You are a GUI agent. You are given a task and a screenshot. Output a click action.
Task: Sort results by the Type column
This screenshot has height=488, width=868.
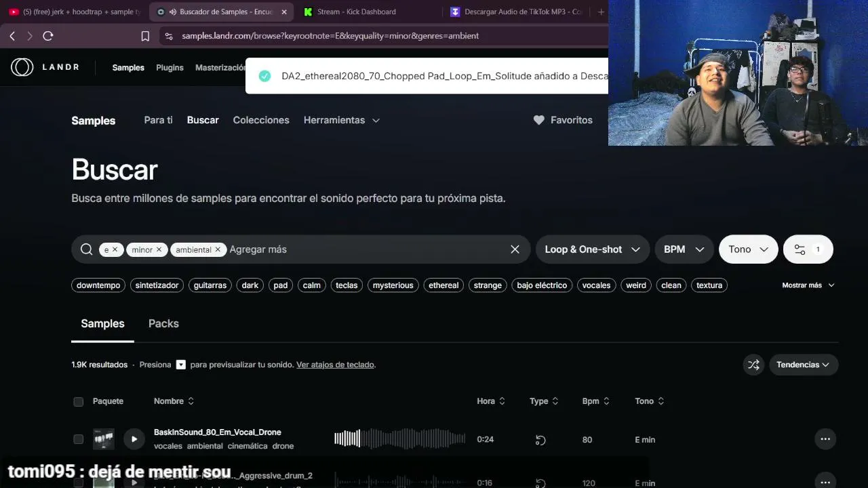coord(544,401)
